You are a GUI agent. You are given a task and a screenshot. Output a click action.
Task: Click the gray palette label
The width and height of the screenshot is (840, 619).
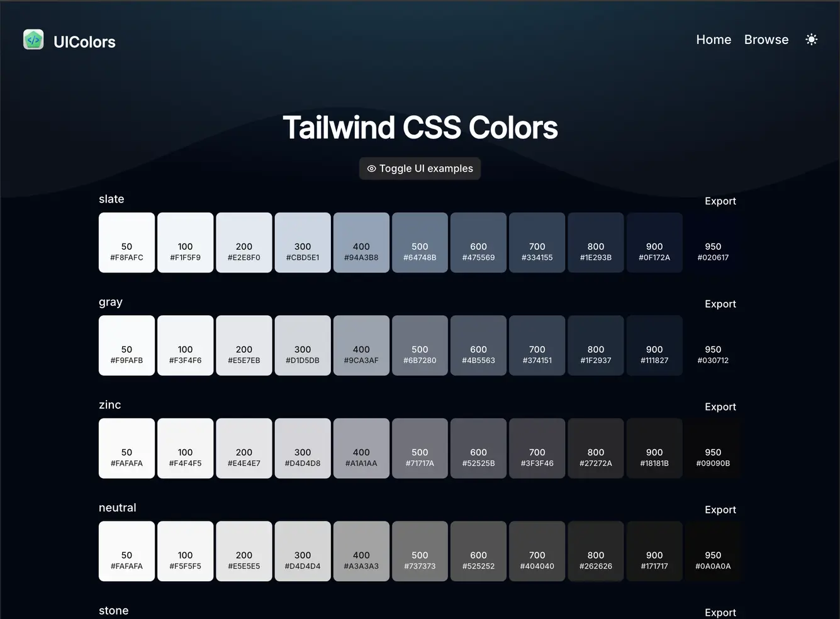click(111, 303)
